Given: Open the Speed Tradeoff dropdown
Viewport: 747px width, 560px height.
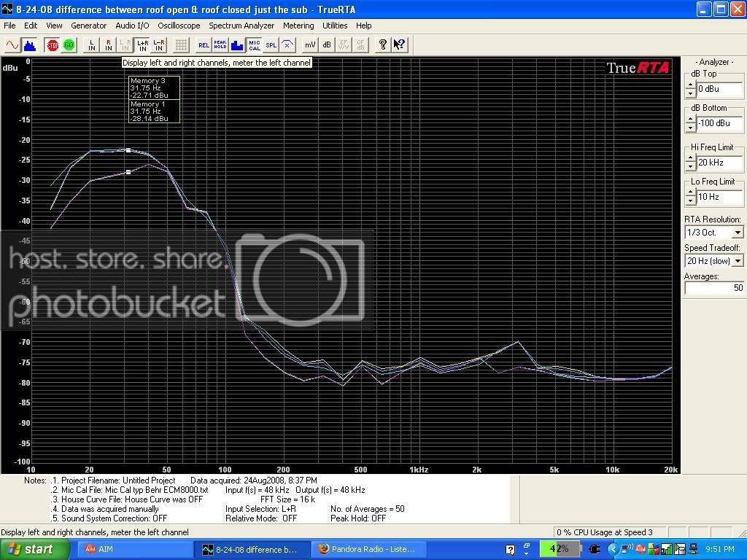Looking at the screenshot, I should tap(738, 261).
